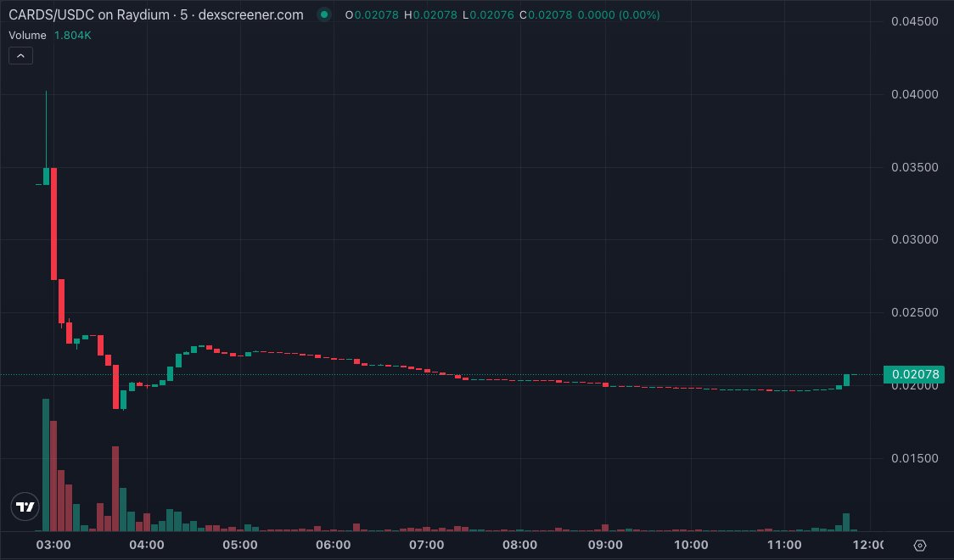Collapse the indicator legend with the chevron button
The width and height of the screenshot is (954, 560).
pos(20,56)
